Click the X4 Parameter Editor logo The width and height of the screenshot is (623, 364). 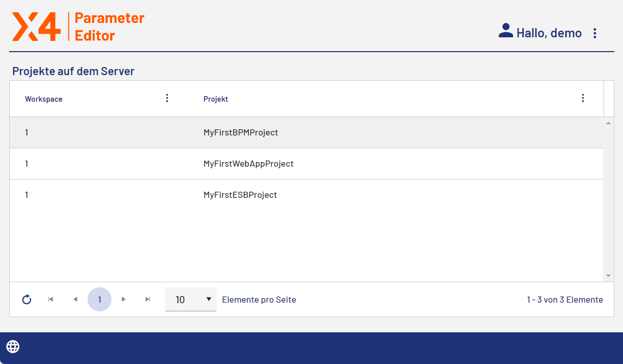click(78, 27)
